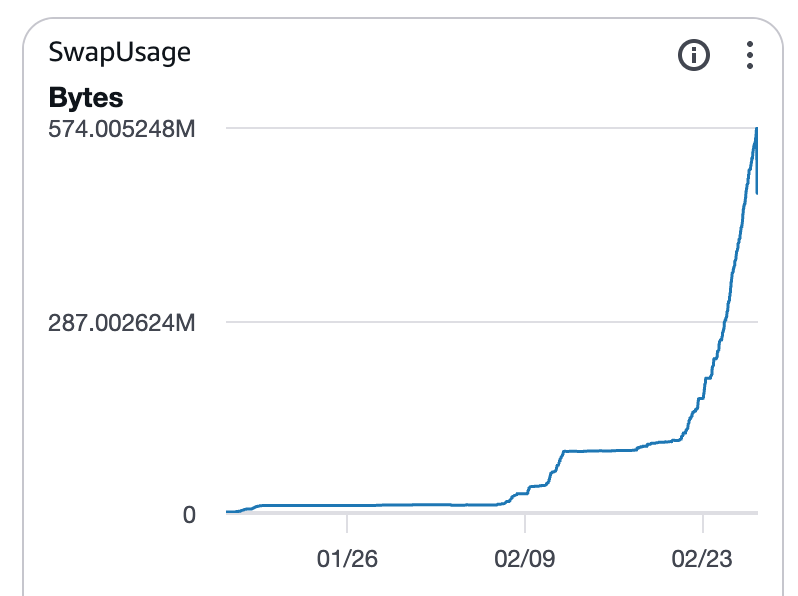Click the info icon on SwapUsage widget
Screen dimensions: 798x596
[693, 55]
